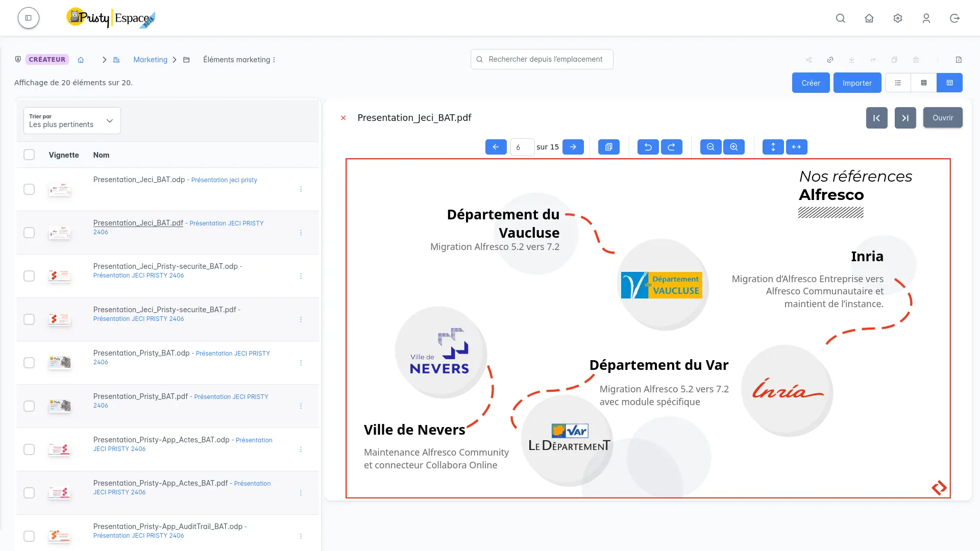This screenshot has height=551, width=980.
Task: Open Éléments marketing folder options menu
Action: click(274, 60)
